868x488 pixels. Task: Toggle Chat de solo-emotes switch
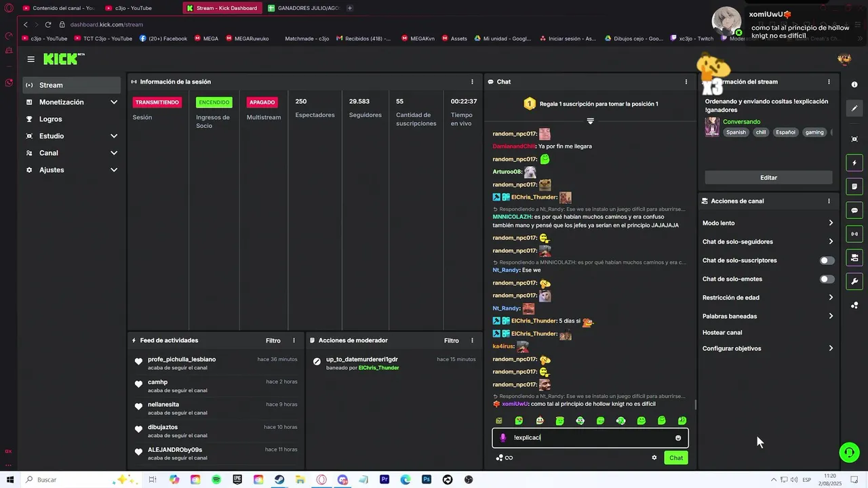827,279
